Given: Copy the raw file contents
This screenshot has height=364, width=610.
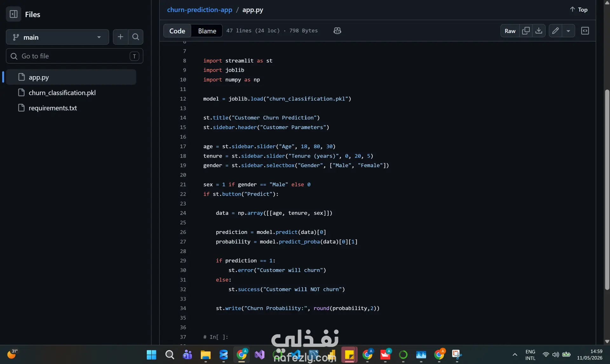Looking at the screenshot, I should (526, 31).
